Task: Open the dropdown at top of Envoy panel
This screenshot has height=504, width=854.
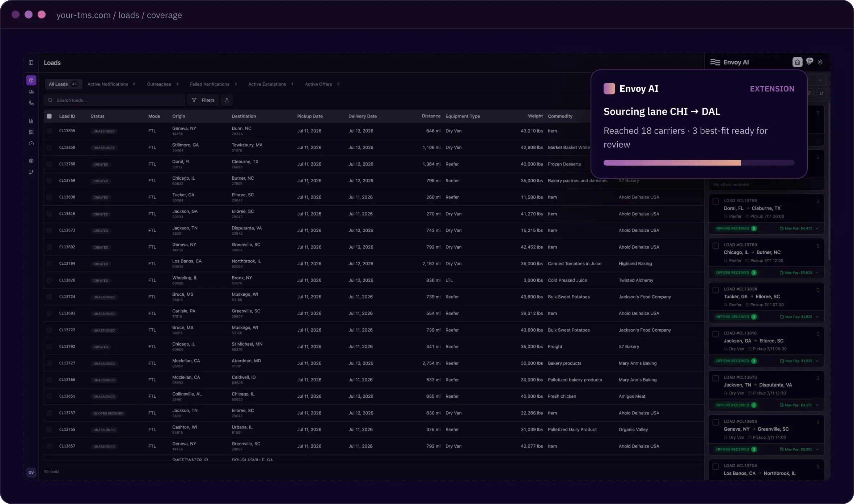Action: [x=817, y=80]
